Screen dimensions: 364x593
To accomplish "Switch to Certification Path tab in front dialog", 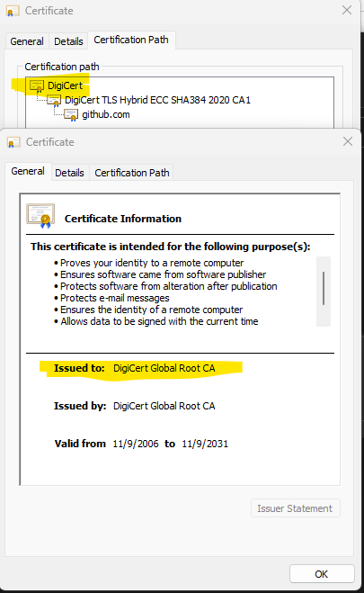I will point(132,173).
